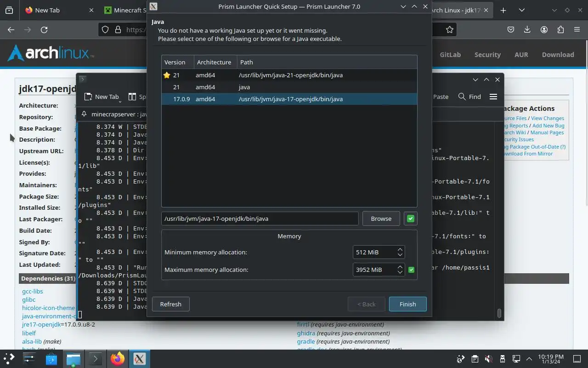Sort Java list by Architecture column header
The height and width of the screenshot is (368, 588).
(215, 62)
